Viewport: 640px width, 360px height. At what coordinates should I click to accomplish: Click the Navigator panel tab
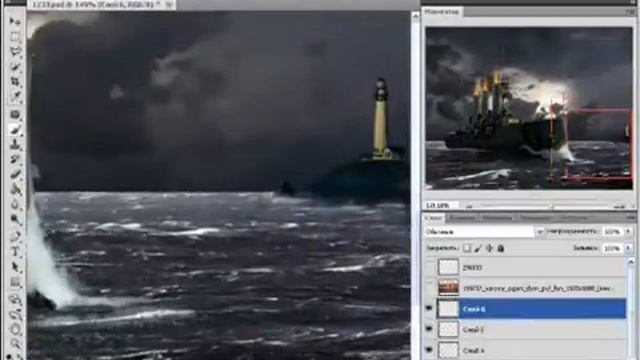point(442,12)
